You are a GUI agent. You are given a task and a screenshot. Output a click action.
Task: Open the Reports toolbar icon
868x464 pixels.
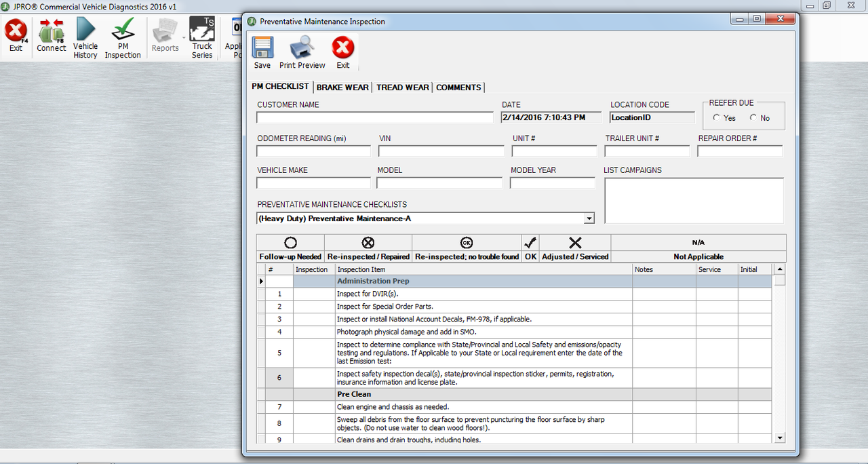[165, 36]
